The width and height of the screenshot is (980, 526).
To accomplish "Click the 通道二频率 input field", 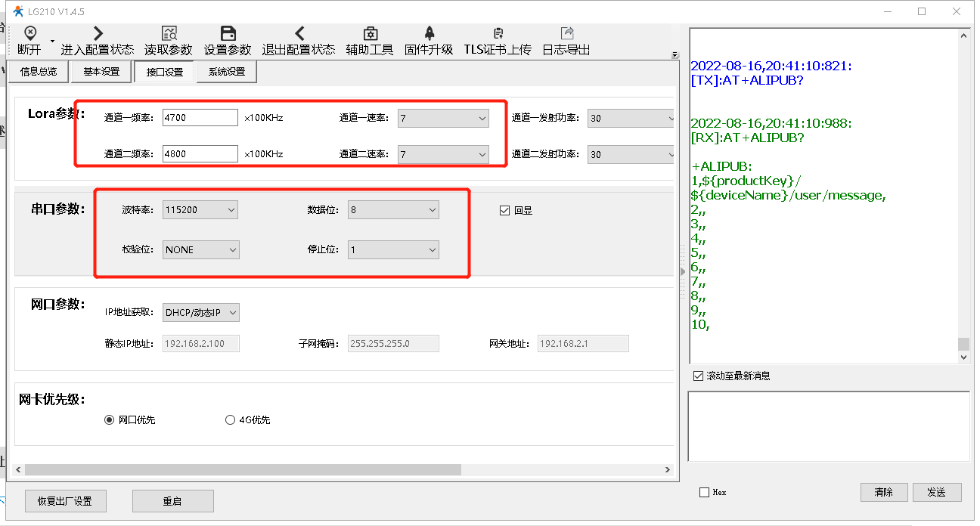I will point(200,154).
